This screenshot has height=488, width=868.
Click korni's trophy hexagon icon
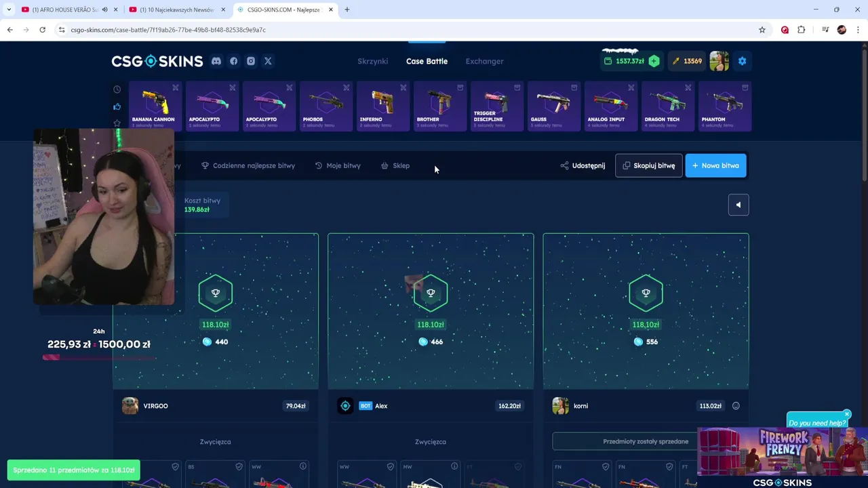646,293
